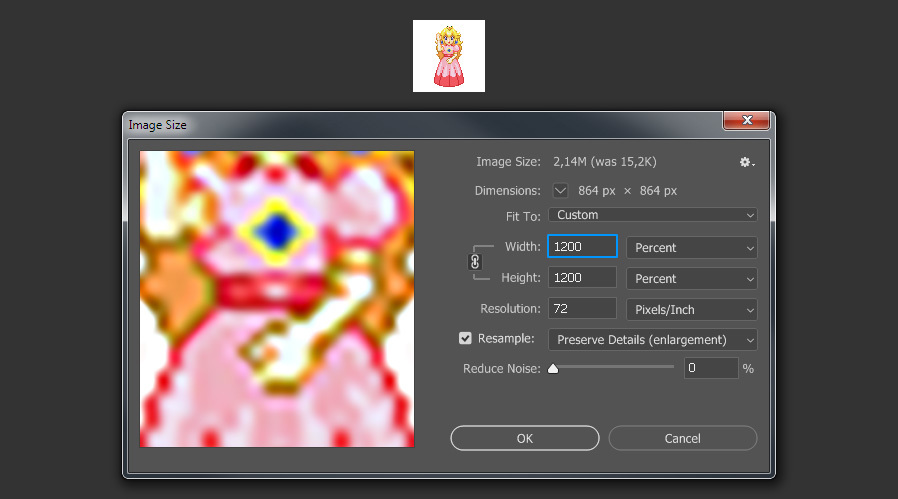This screenshot has height=499, width=898.
Task: Uncheck the Resample checkbox
Action: pyautogui.click(x=465, y=339)
